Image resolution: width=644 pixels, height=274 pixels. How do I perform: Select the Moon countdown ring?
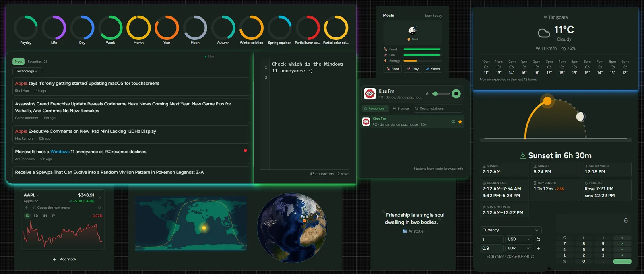(195, 27)
